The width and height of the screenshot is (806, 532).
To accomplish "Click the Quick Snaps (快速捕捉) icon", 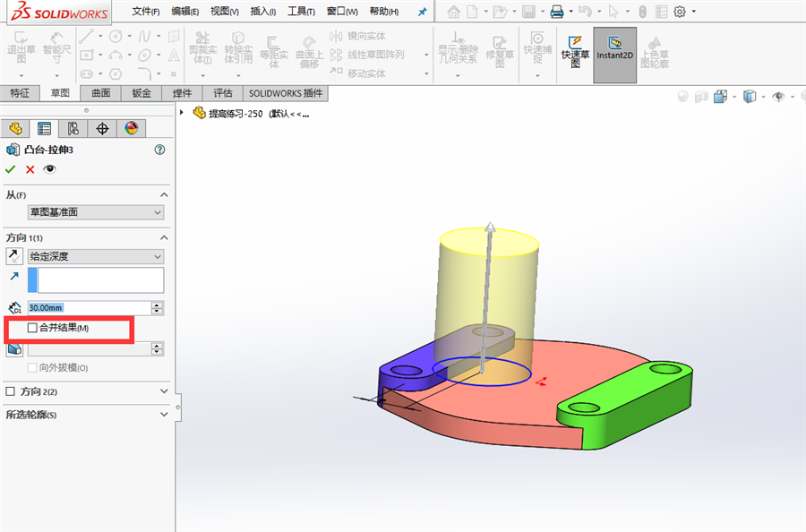I will (x=537, y=47).
